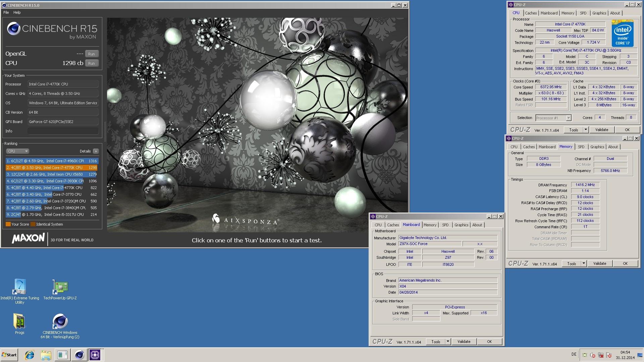The image size is (644, 362).
Task: Select ranking row Core i7-3840QM score 505
Action: tap(52, 208)
